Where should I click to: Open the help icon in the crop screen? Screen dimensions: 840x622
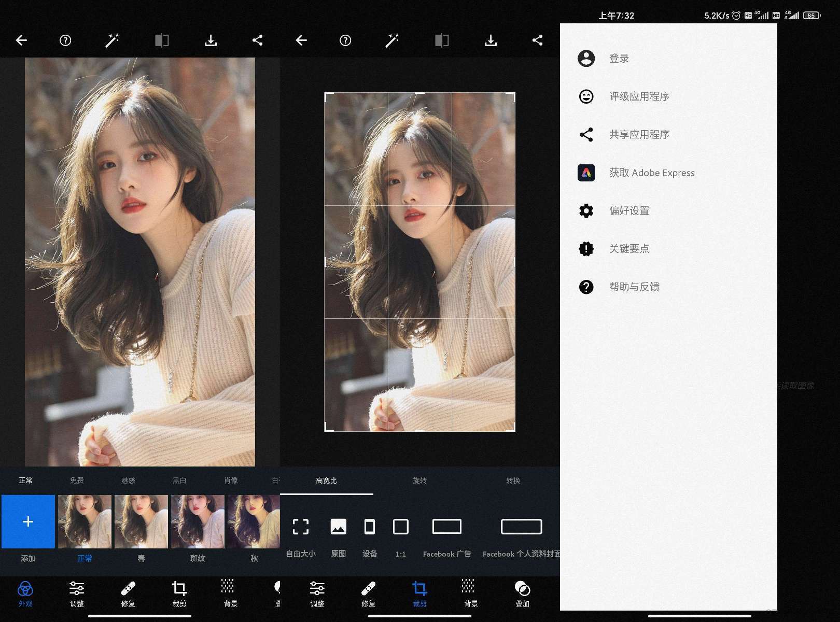(x=345, y=40)
